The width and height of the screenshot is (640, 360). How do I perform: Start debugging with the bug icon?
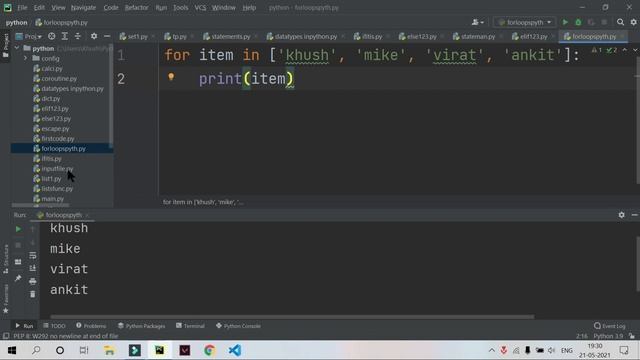tap(578, 22)
